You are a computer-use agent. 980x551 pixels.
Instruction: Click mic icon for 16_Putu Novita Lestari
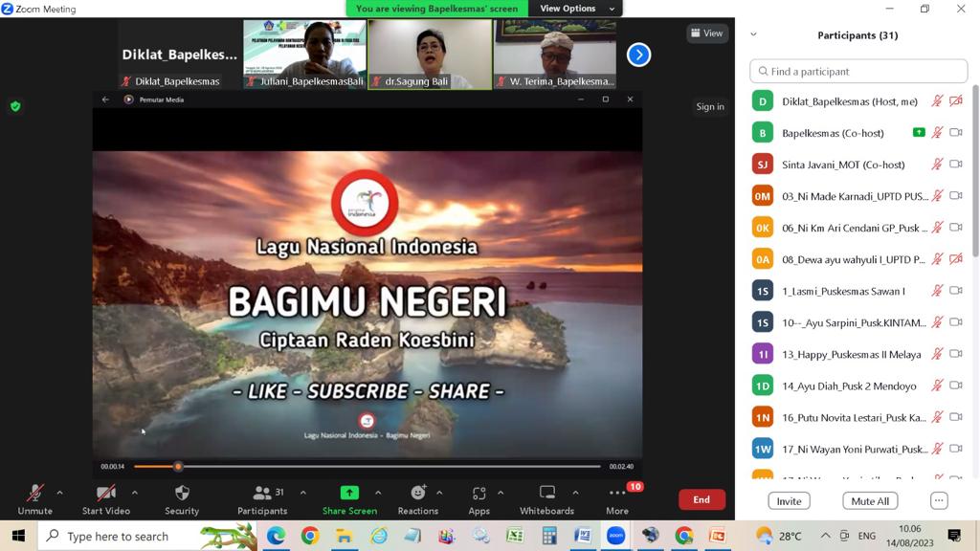coord(937,417)
